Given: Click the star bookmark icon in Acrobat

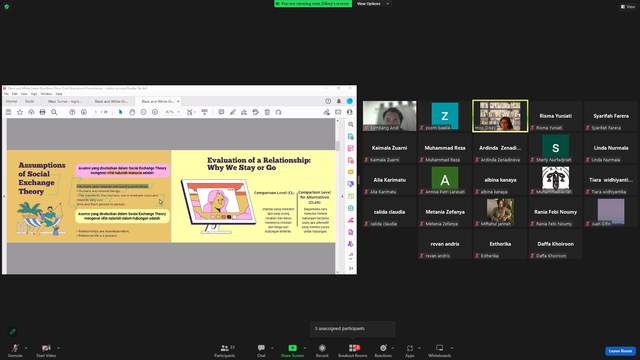Looking at the screenshot, I should click(20, 112).
